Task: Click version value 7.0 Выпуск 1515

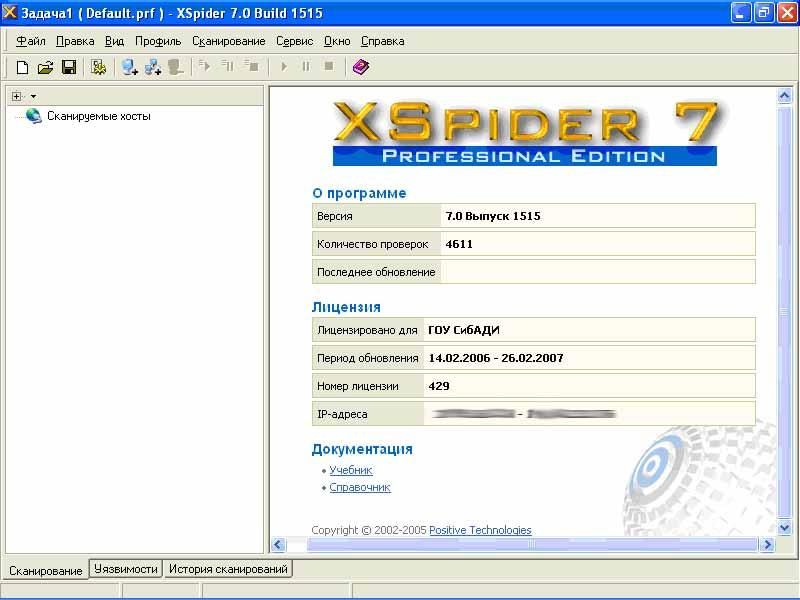Action: pos(493,216)
